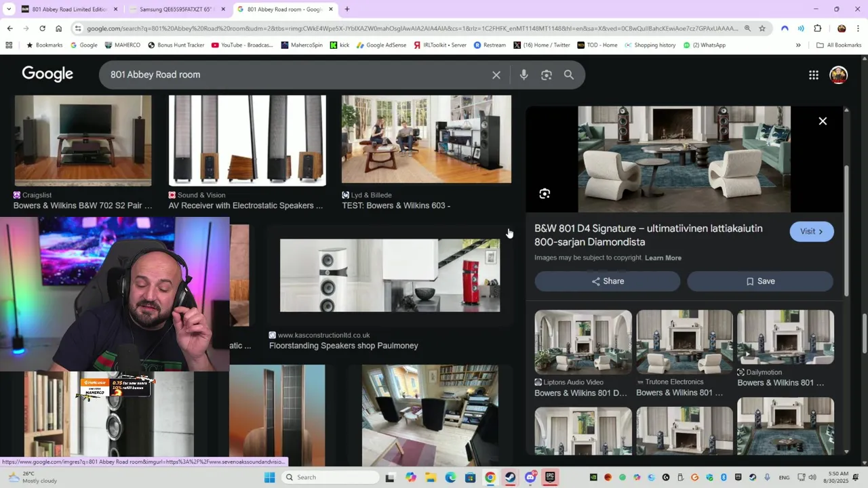
Task: Click the Google logo
Action: [47, 74]
